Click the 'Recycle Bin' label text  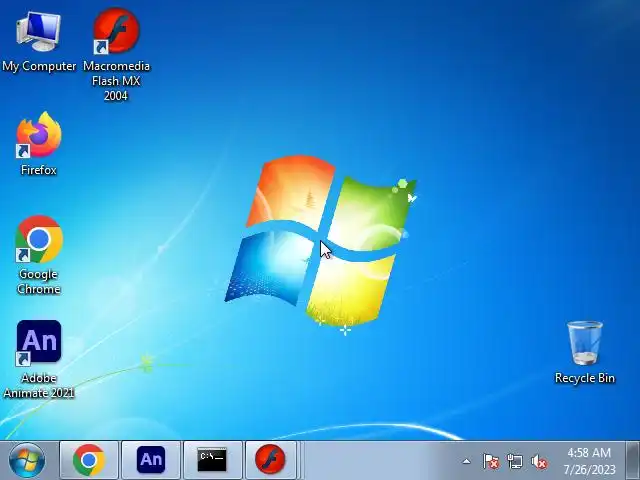pos(584,378)
